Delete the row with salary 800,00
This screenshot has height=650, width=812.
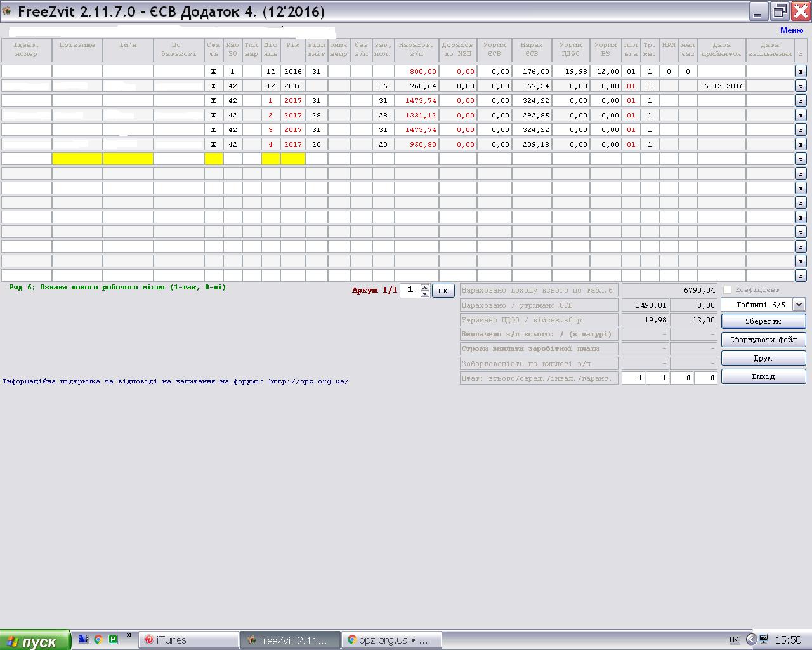801,72
